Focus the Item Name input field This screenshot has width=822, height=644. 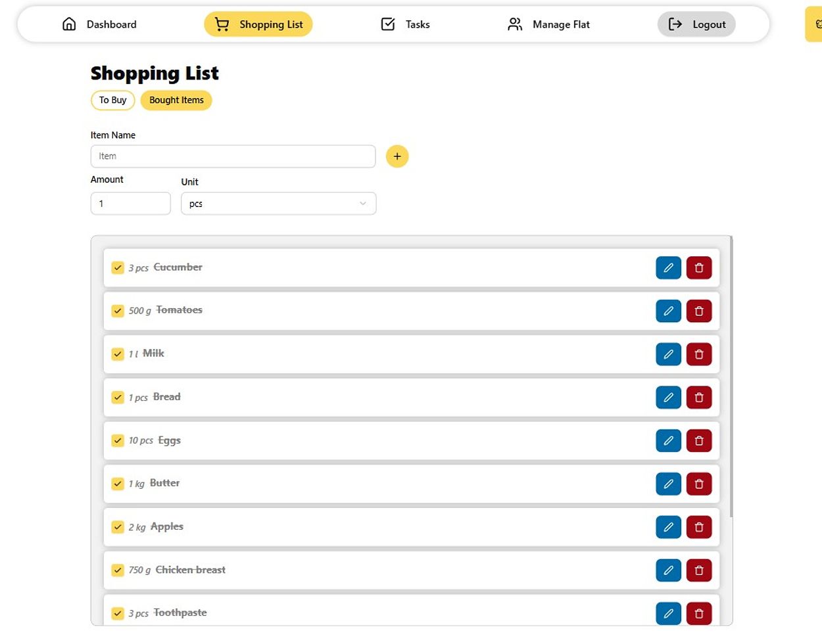[x=233, y=156]
